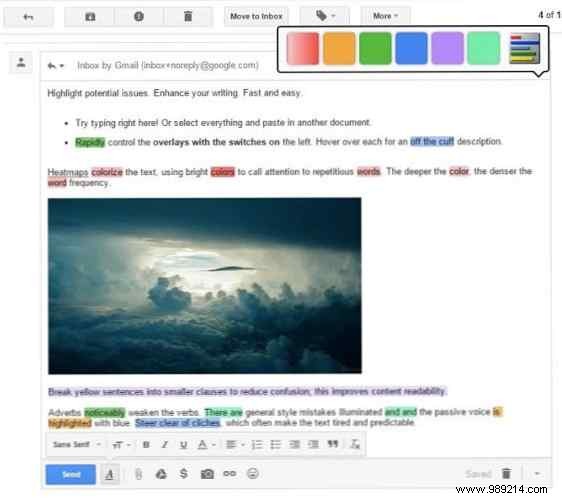Open more compose options arrow

pos(537,474)
